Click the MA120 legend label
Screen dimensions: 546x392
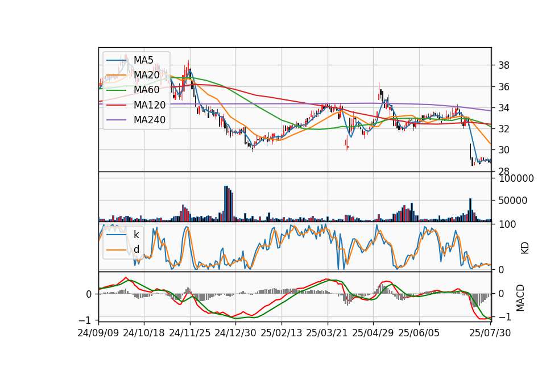pyautogui.click(x=150, y=105)
